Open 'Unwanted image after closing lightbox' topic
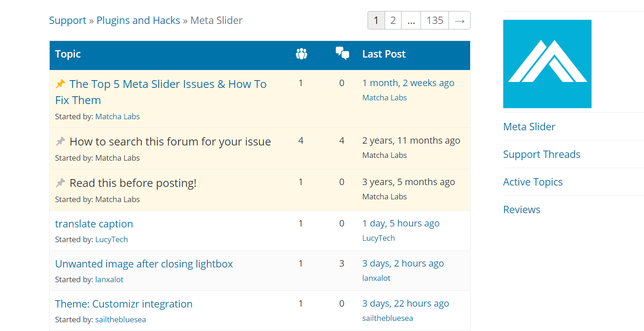644x331 pixels. click(144, 264)
